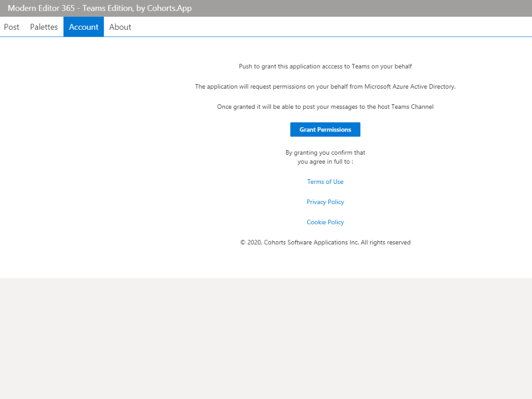Click the 'Push to grant this application' text
This screenshot has height=399, width=532.
point(325,66)
